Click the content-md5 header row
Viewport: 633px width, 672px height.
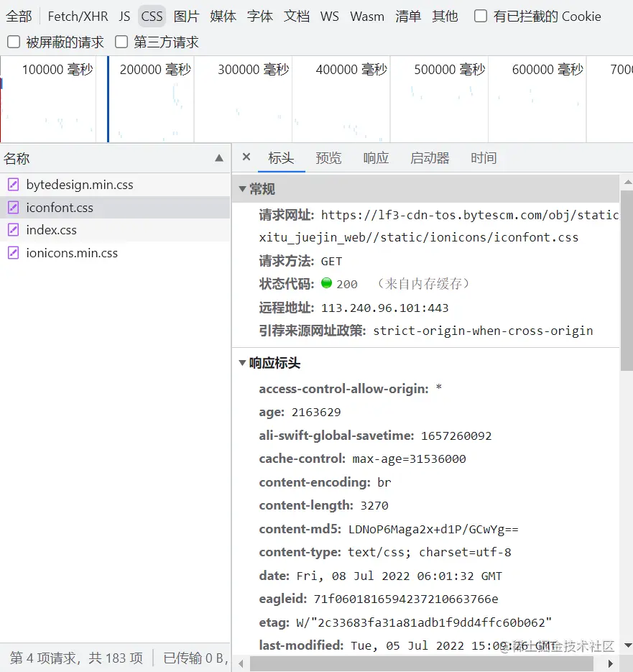(x=389, y=529)
